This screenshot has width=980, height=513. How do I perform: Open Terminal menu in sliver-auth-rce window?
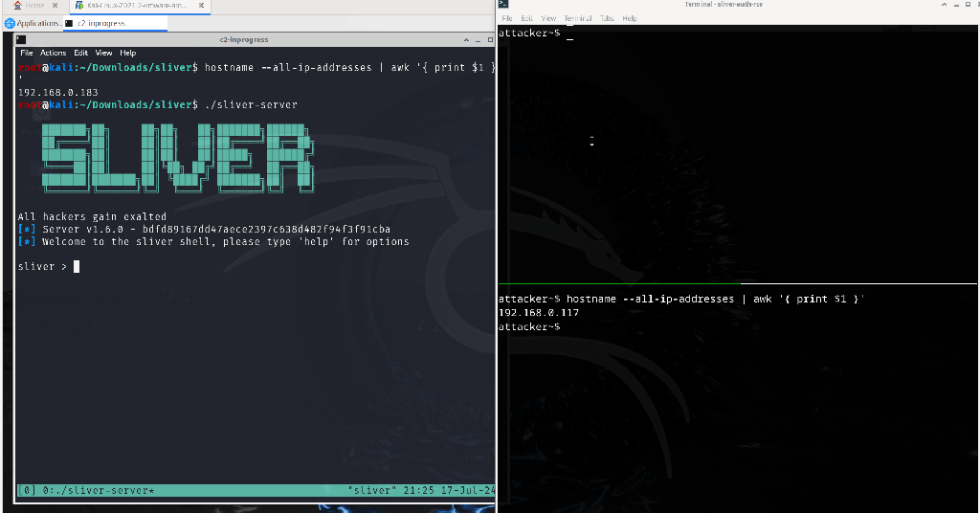click(577, 19)
